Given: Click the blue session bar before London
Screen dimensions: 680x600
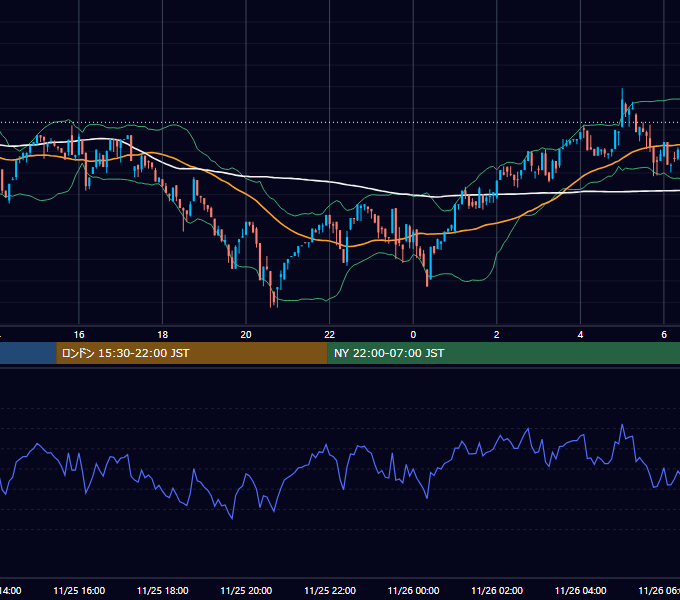Looking at the screenshot, I should tap(28, 353).
